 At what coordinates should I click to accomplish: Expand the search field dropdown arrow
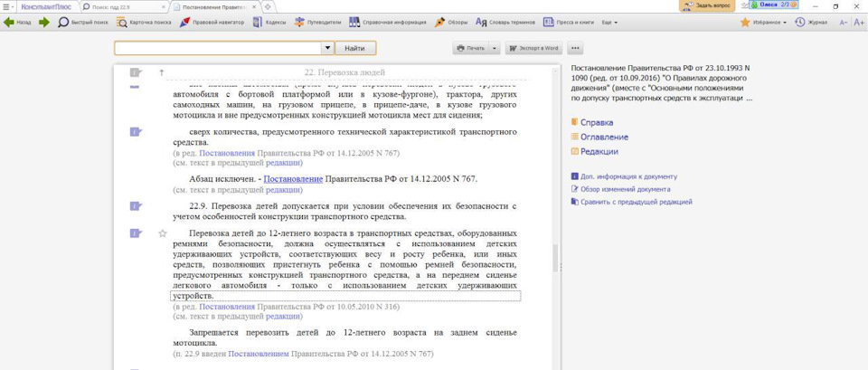[327, 48]
